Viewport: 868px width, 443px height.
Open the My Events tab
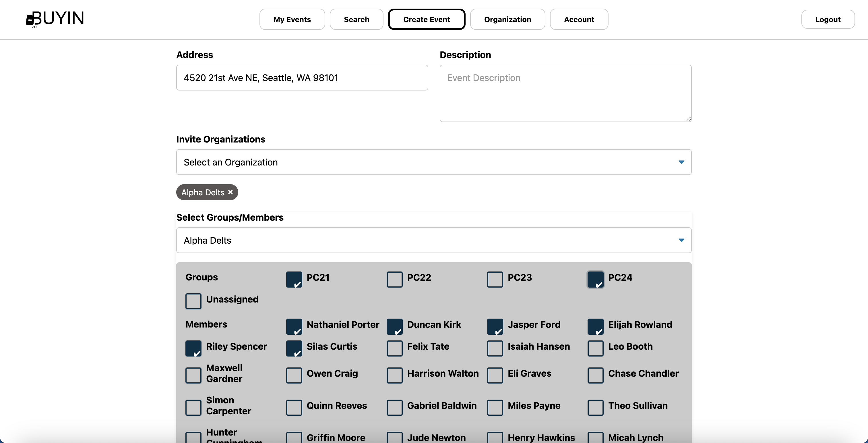292,20
